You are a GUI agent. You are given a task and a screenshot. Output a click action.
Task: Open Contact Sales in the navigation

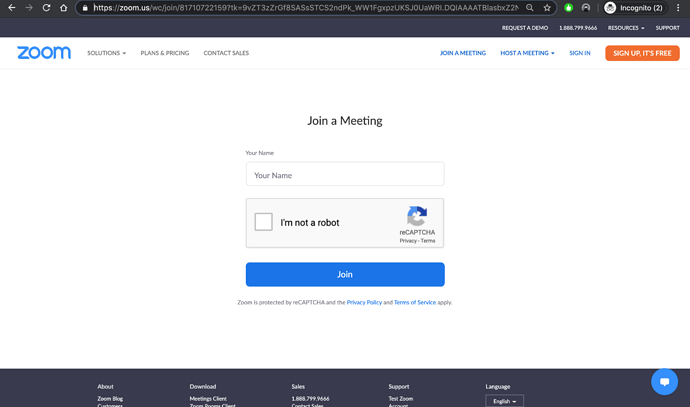click(226, 53)
